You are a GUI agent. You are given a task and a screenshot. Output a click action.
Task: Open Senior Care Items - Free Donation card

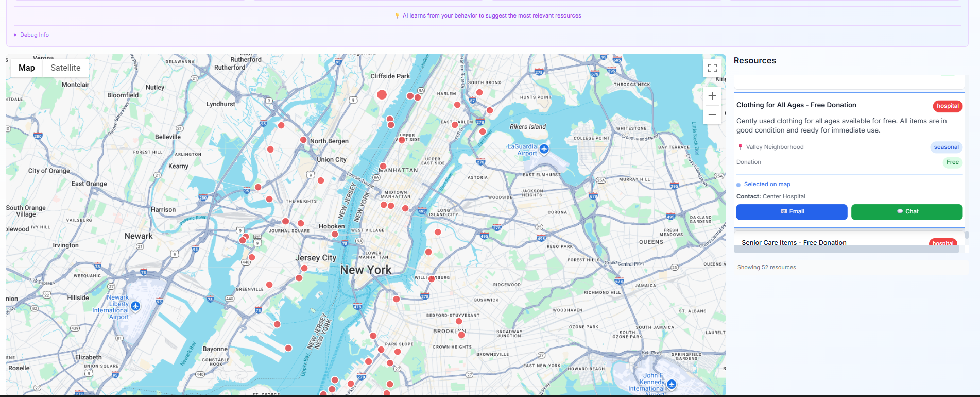[x=794, y=242]
